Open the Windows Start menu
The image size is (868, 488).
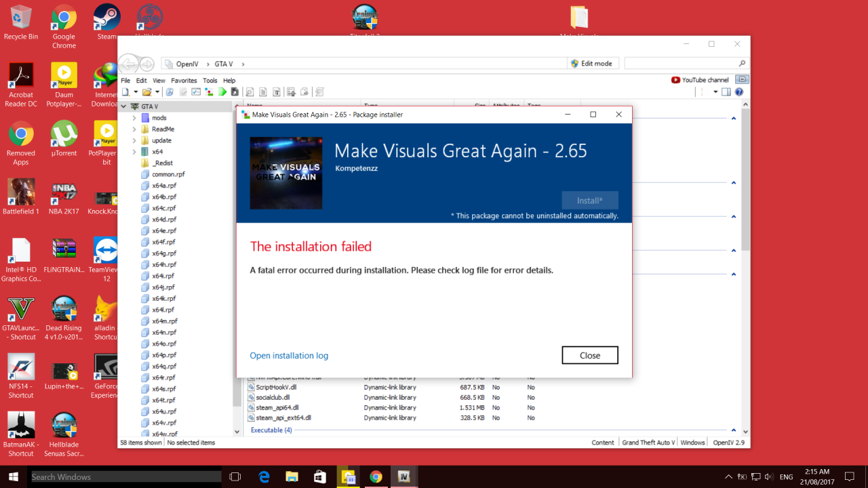pyautogui.click(x=14, y=477)
